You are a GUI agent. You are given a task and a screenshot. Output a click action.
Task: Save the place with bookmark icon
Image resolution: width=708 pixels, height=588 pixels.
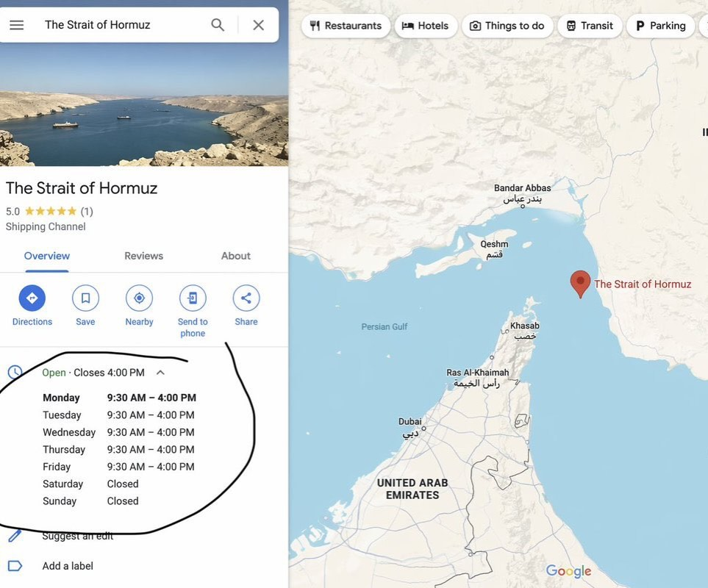85,298
